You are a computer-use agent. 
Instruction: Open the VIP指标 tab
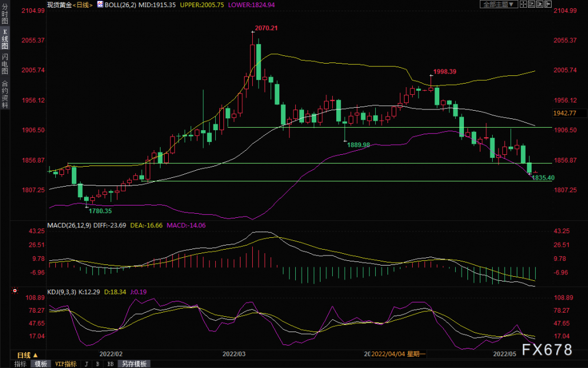[66, 364]
